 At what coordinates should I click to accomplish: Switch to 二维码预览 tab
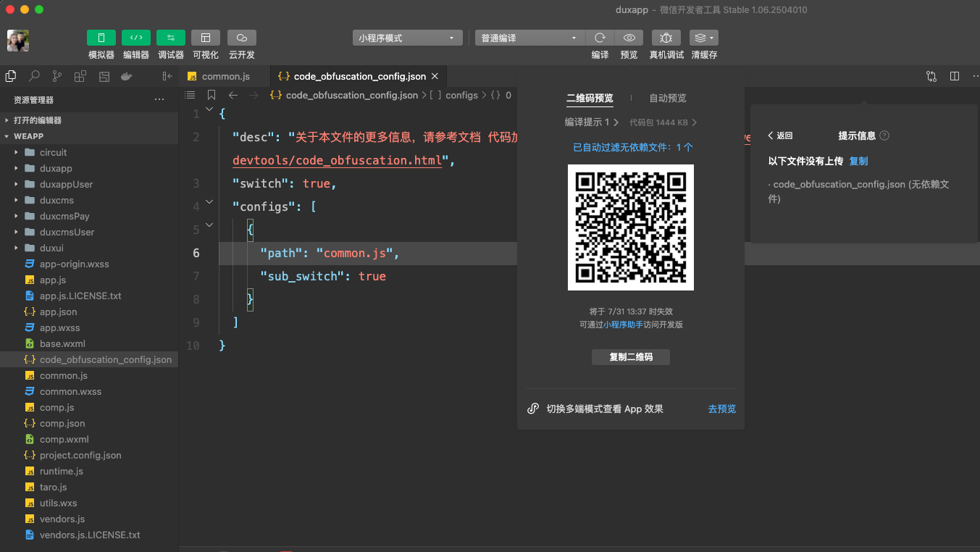tap(590, 99)
